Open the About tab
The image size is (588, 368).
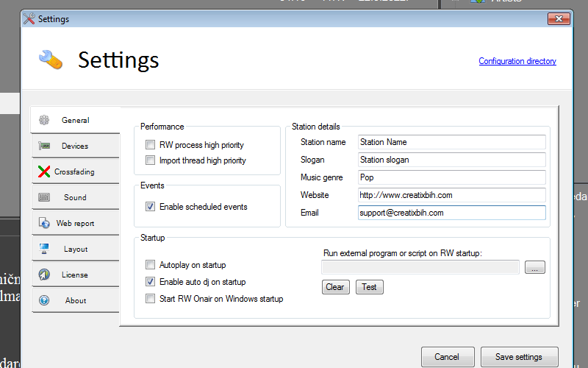[76, 300]
